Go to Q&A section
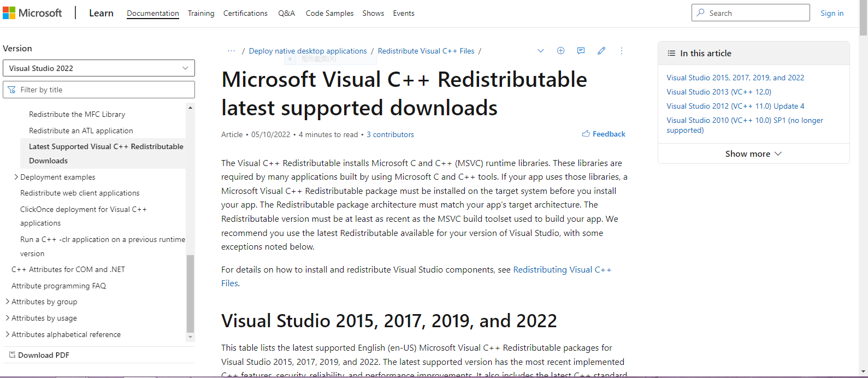 tap(286, 13)
